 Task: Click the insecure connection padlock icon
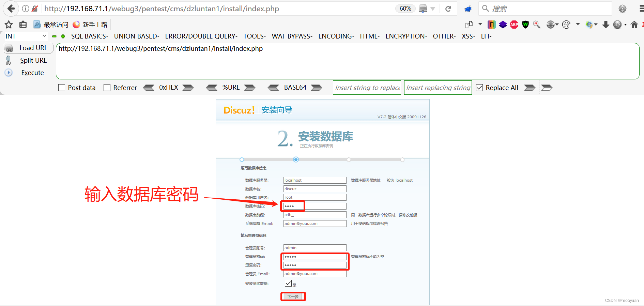coord(35,9)
